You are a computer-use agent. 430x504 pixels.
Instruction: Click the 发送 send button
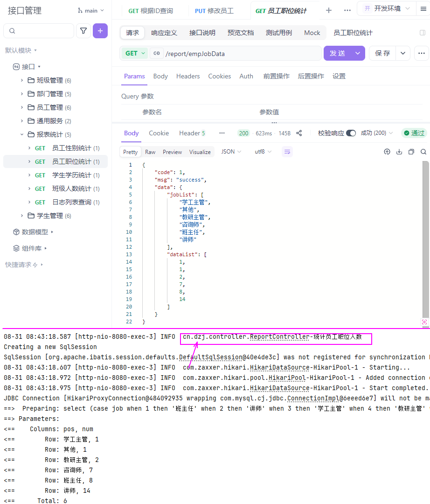[x=337, y=53]
